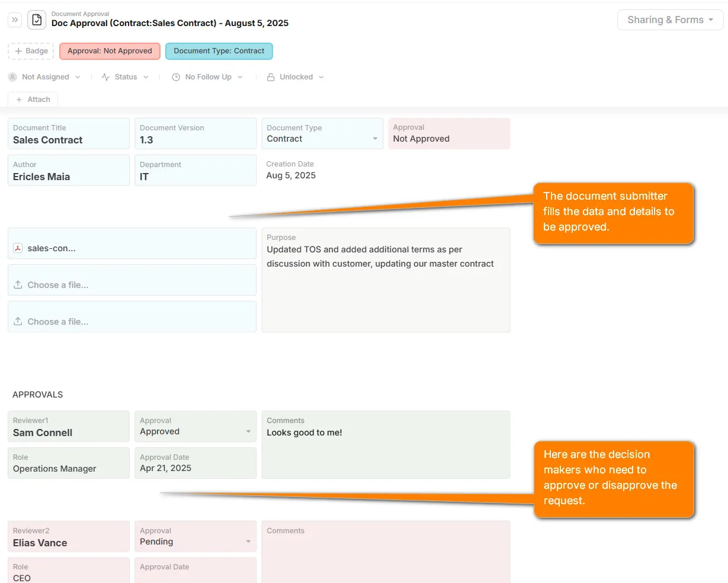728x583 pixels.
Task: Click the + Attach button
Action: click(x=33, y=99)
